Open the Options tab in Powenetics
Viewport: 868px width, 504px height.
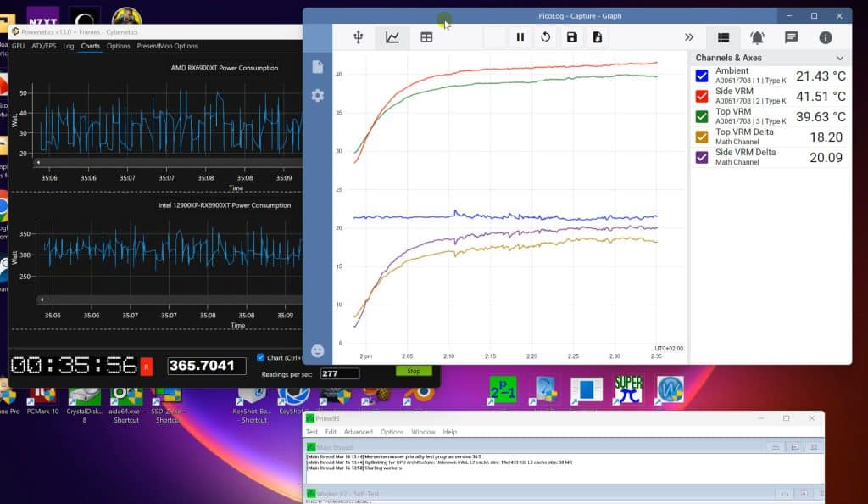pos(118,46)
